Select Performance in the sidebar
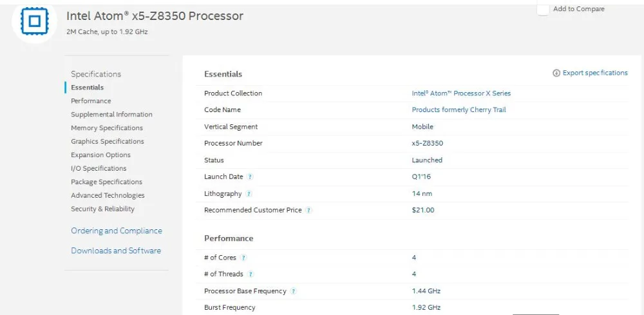This screenshot has height=315, width=644. click(91, 101)
